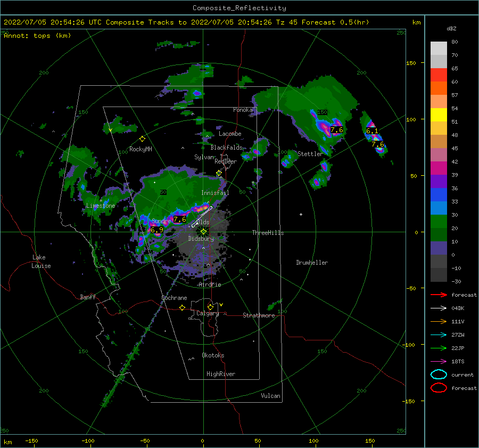This screenshot has width=479, height=448.
Task: Select the 6.1 tops label on far-east storm
Action: point(372,131)
